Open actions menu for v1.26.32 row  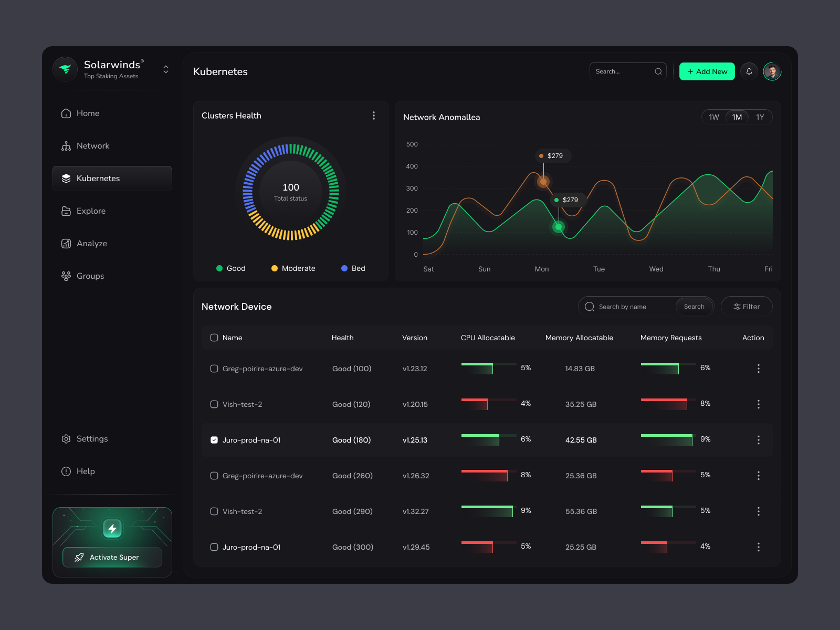[x=759, y=476]
